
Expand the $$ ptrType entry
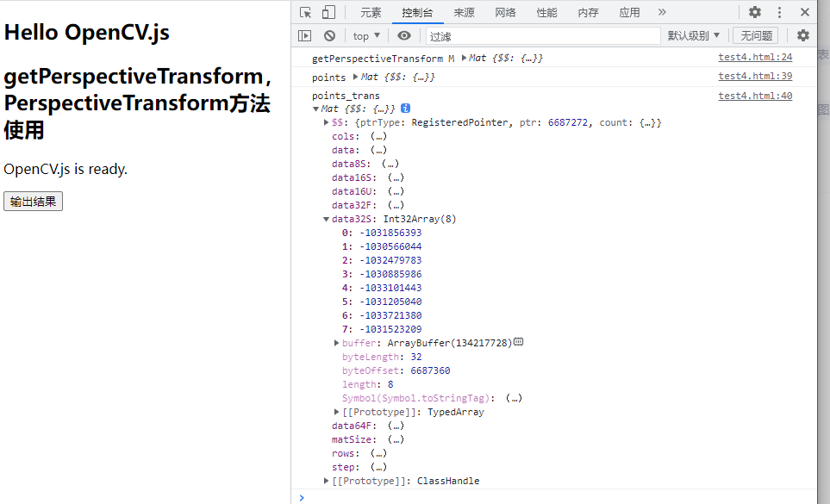326,122
